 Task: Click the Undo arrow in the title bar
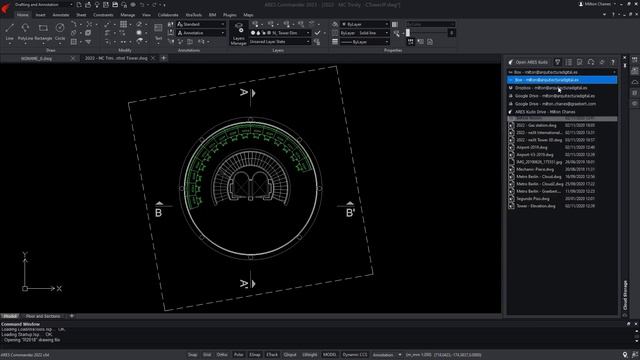[142, 4]
